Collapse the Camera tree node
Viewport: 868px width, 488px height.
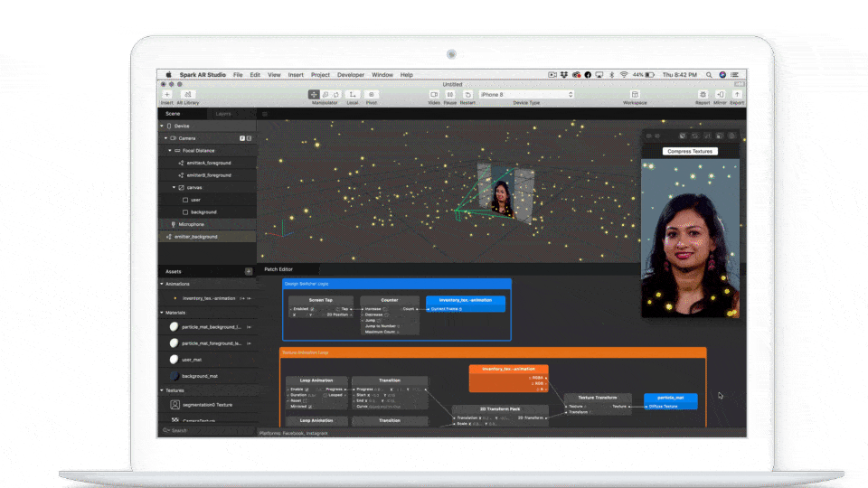(x=165, y=138)
